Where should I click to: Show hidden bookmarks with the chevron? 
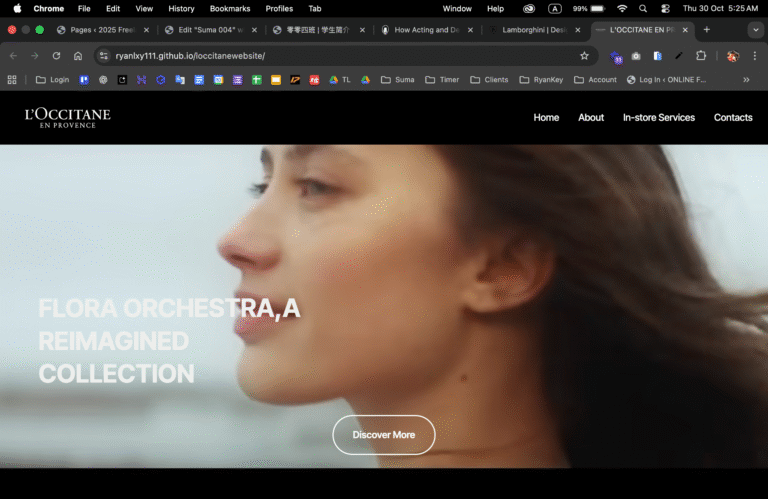(x=746, y=79)
